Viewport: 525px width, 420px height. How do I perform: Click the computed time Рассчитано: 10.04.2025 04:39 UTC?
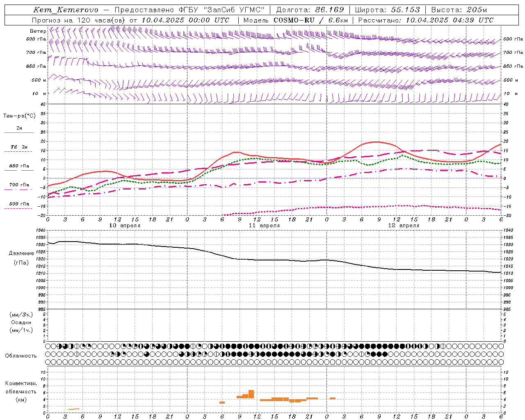click(x=426, y=20)
